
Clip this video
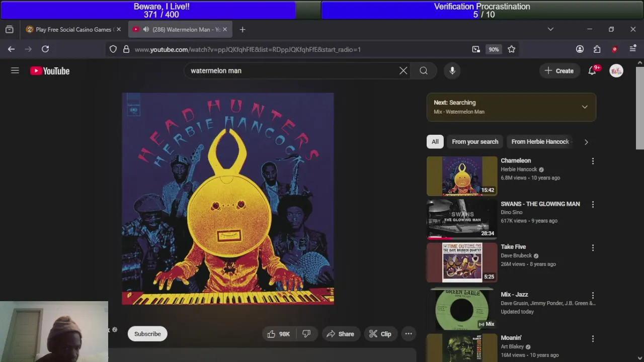(380, 334)
